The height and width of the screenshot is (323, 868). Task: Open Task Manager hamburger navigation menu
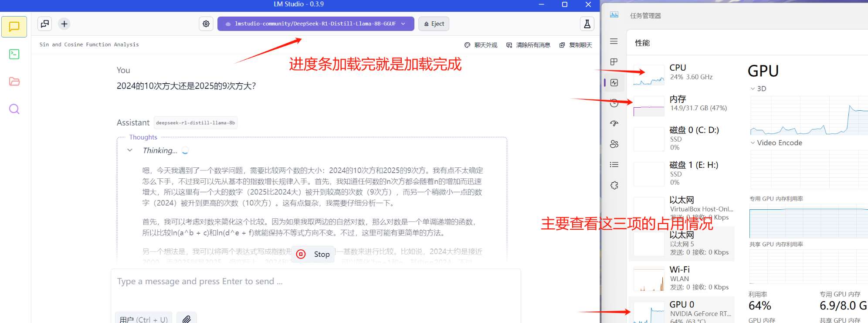(614, 41)
